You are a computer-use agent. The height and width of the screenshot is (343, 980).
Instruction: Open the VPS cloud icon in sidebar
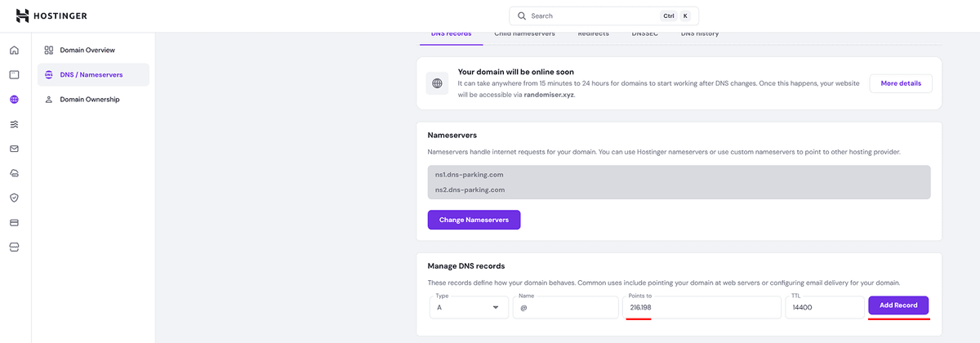(14, 173)
